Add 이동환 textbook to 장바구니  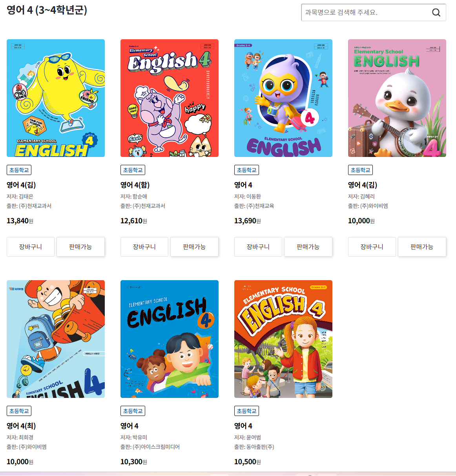tap(258, 247)
